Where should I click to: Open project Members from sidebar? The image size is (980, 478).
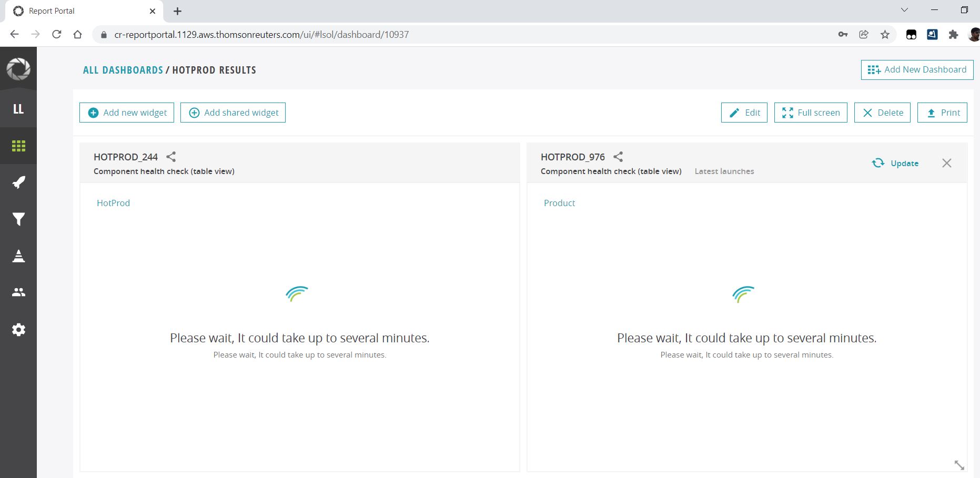[x=18, y=292]
